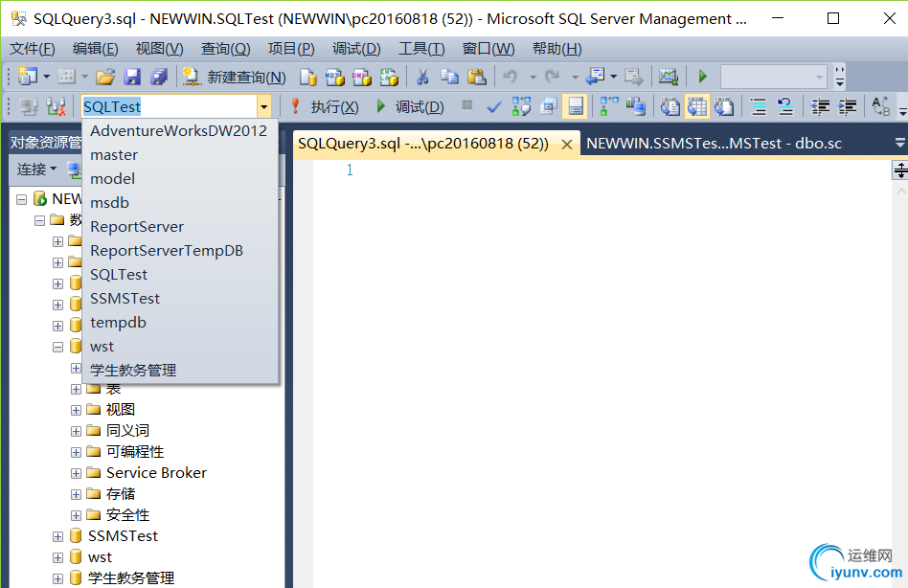Expand the SSMSTest database node in tree
This screenshot has width=908, height=588.
[57, 536]
